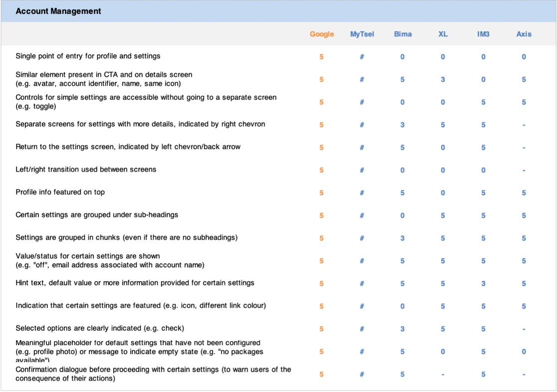Select the IM3 column header
This screenshot has width=557, height=392.
[483, 34]
